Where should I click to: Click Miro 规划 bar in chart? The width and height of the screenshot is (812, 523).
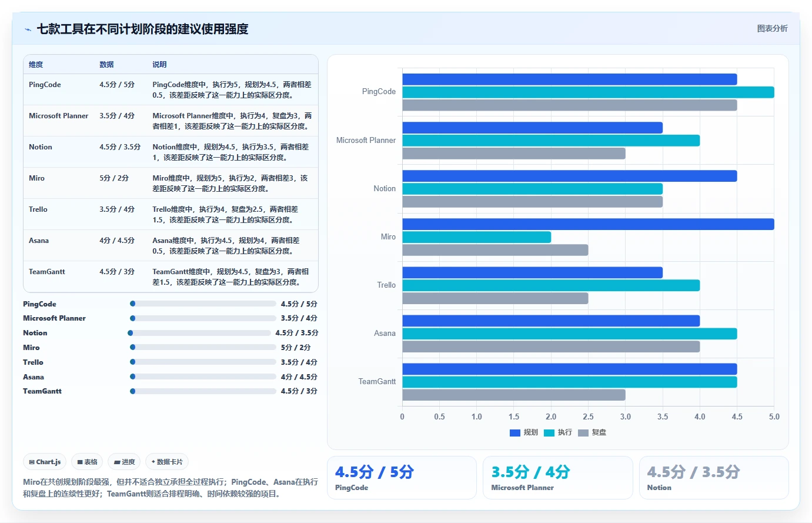(588, 224)
